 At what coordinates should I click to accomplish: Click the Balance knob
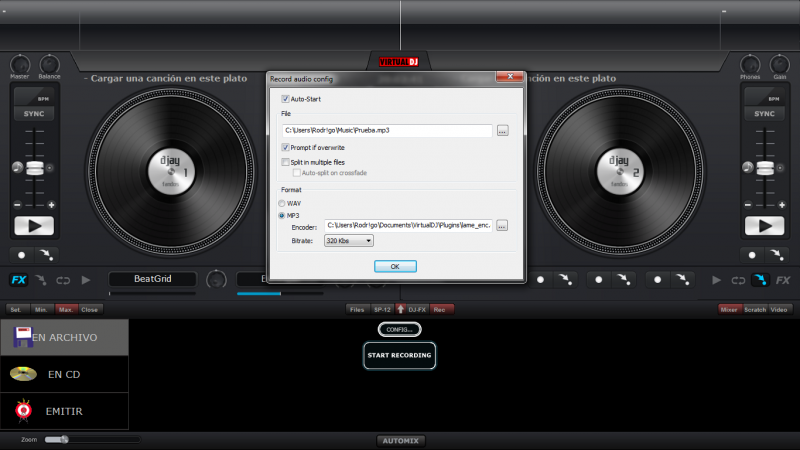[49, 64]
